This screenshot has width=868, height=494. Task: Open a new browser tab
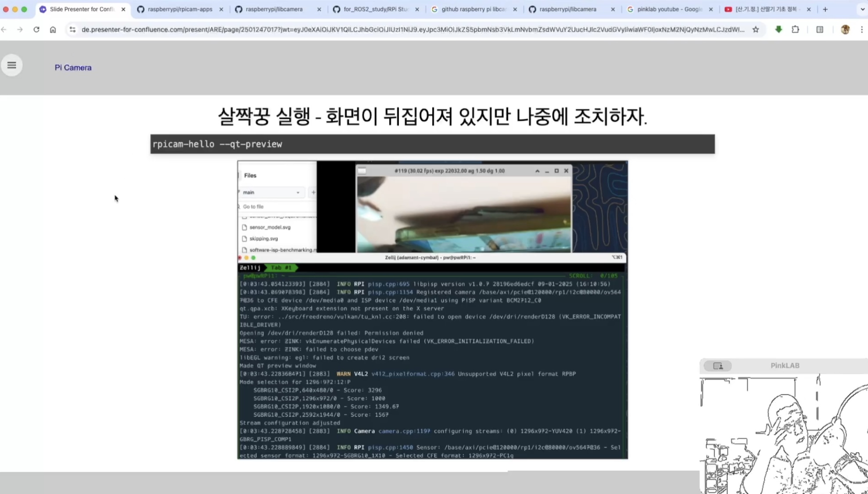[x=825, y=9]
